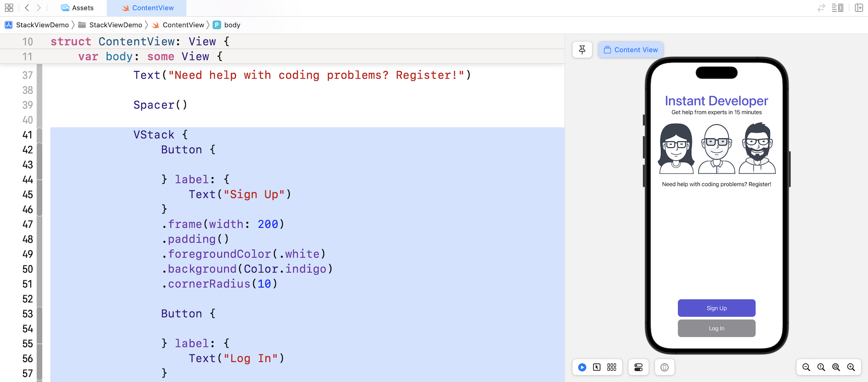Viewport: 868px width, 382px height.
Task: Open the preview variants grid
Action: tap(612, 368)
